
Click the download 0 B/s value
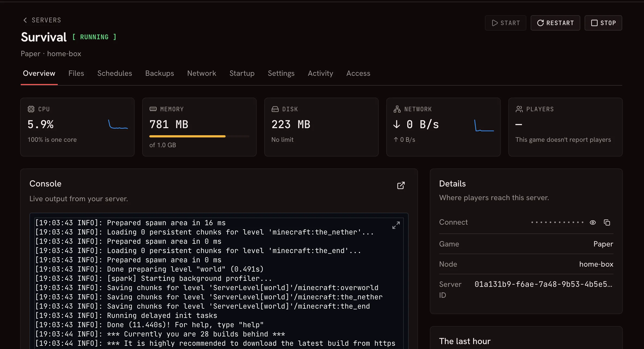point(416,124)
